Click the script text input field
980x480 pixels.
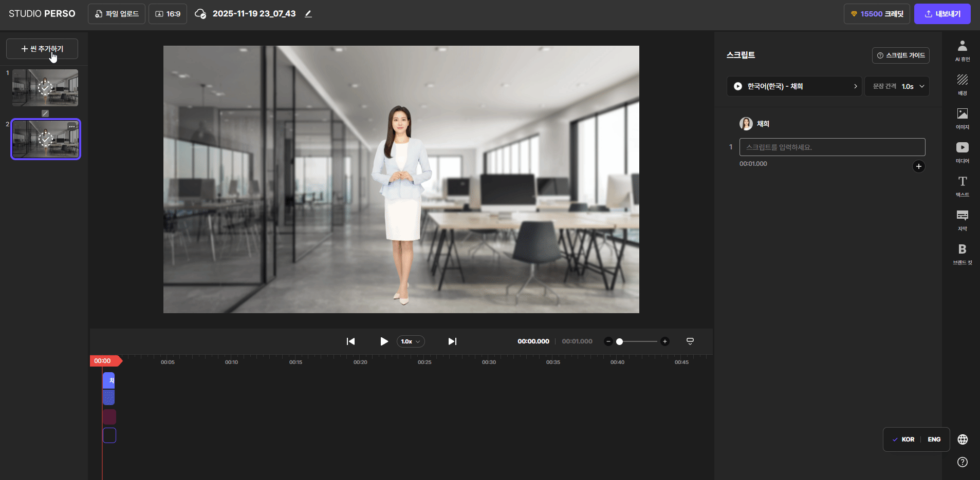click(x=831, y=147)
